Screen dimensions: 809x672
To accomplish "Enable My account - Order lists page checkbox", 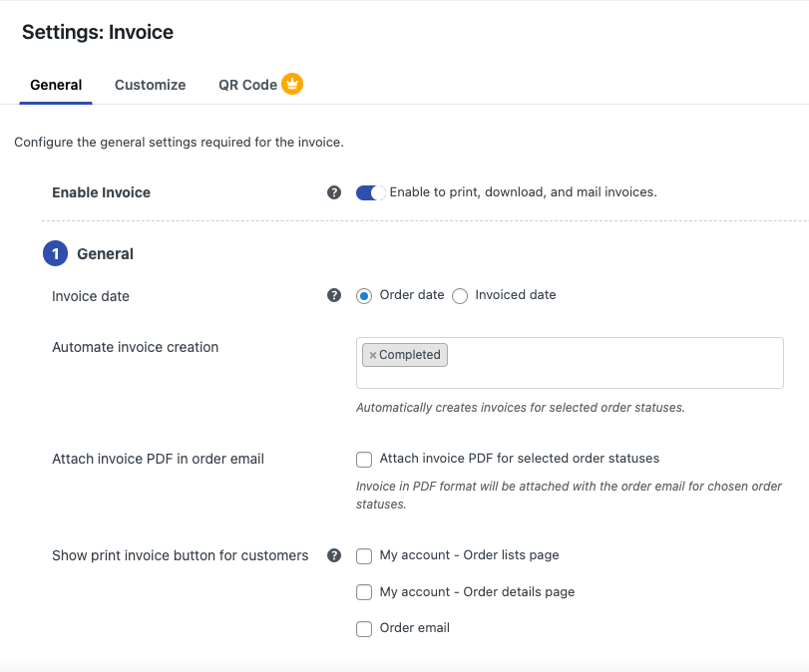I will coord(364,556).
